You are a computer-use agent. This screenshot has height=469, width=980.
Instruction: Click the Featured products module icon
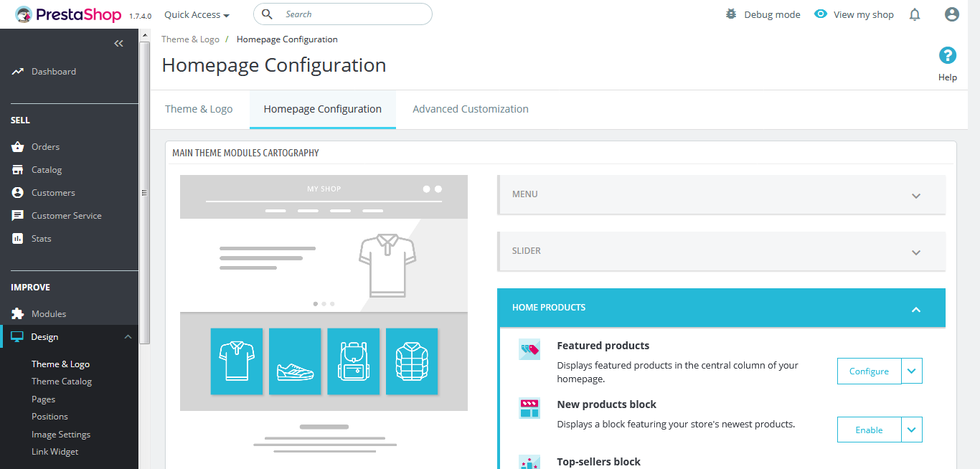(x=529, y=349)
